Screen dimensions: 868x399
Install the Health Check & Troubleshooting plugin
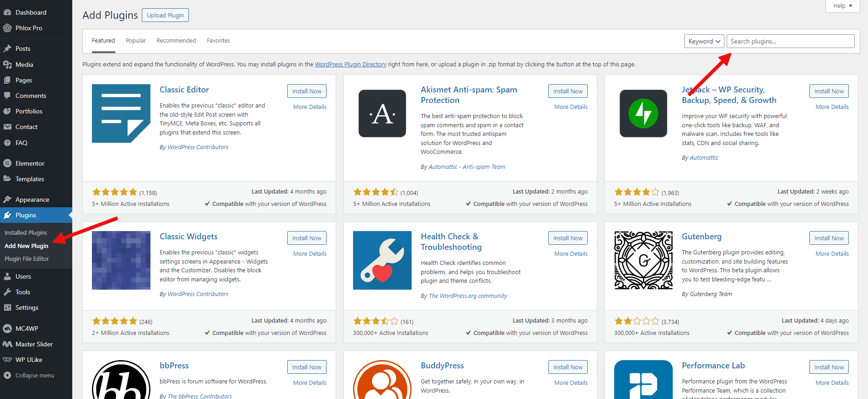568,238
